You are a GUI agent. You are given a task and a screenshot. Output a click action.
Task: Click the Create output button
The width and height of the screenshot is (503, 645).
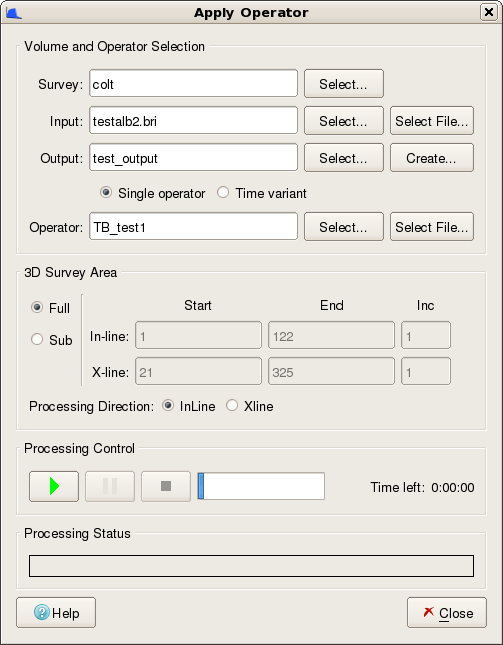[432, 158]
